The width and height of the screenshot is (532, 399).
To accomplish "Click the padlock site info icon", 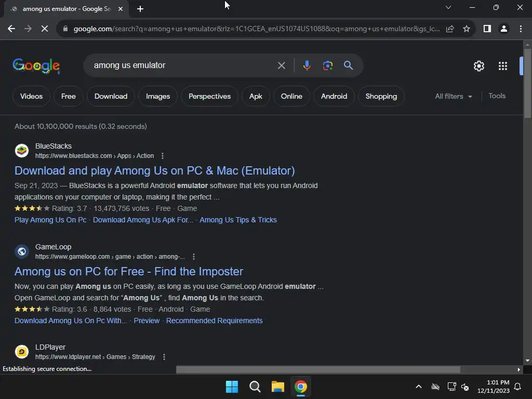I will pyautogui.click(x=65, y=29).
